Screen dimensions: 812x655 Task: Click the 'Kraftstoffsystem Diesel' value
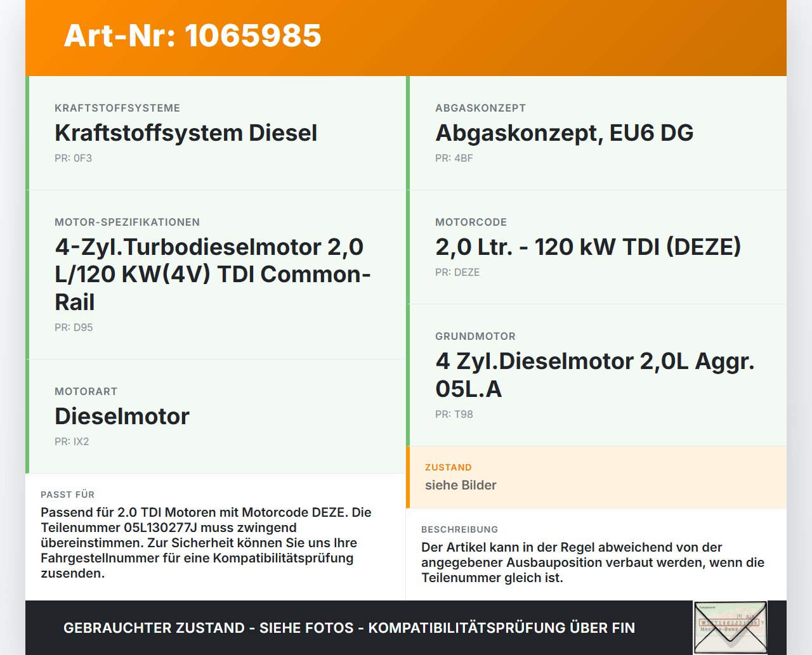pyautogui.click(x=186, y=133)
